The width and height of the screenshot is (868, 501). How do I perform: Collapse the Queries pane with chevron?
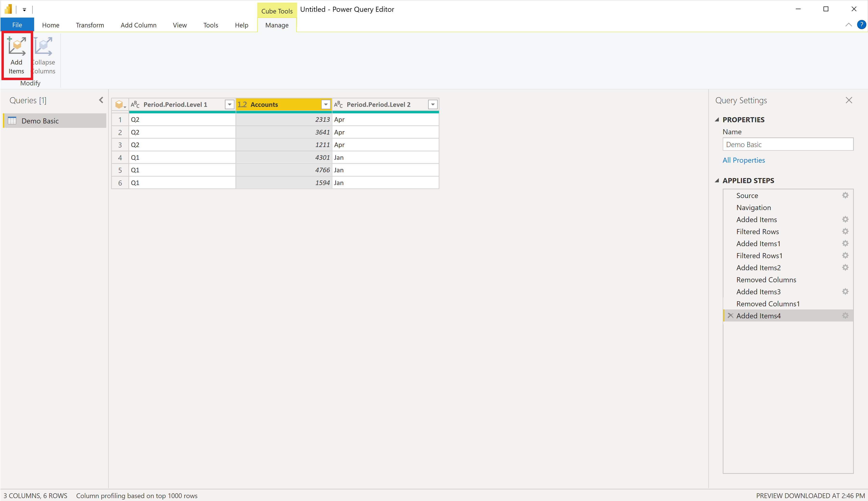pyautogui.click(x=101, y=100)
